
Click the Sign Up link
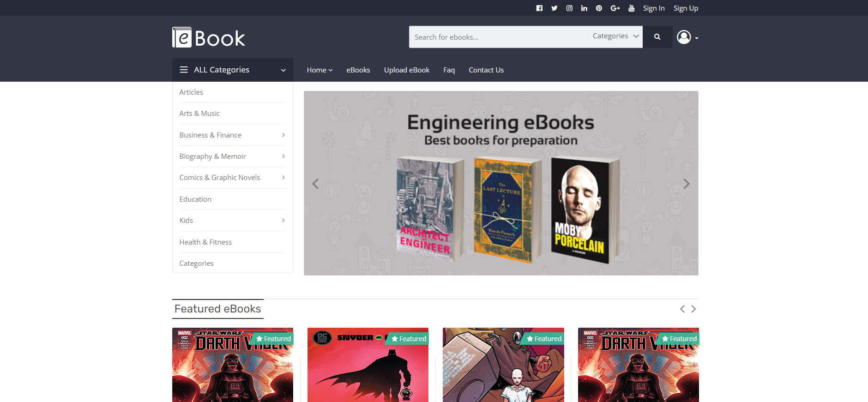click(686, 8)
